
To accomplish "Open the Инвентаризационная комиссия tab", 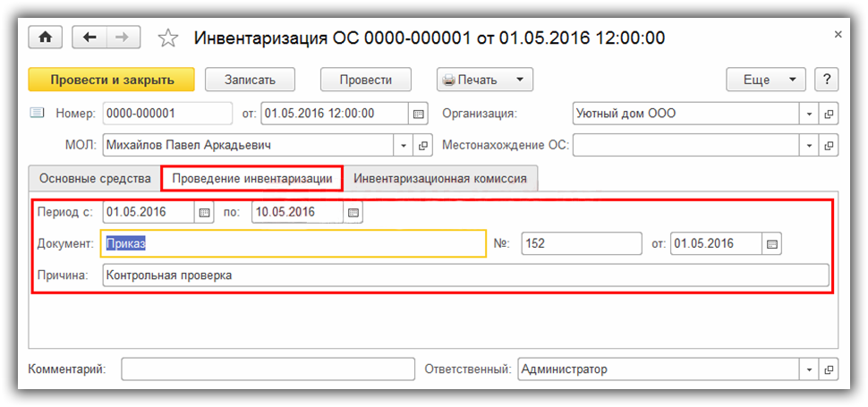I will point(440,179).
